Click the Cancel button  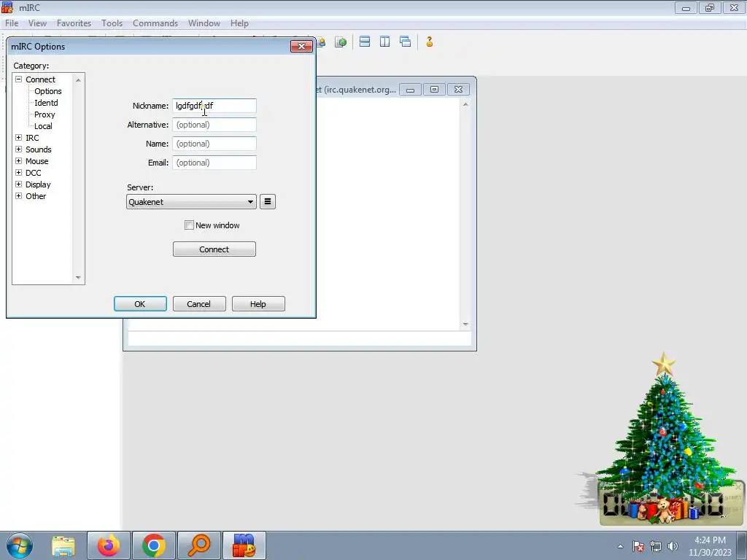[199, 304]
